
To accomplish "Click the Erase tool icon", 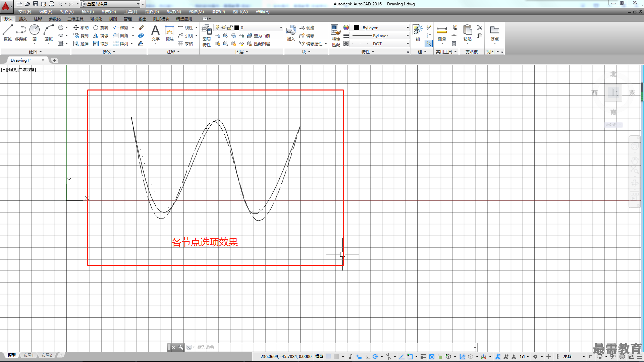I will (x=141, y=27).
